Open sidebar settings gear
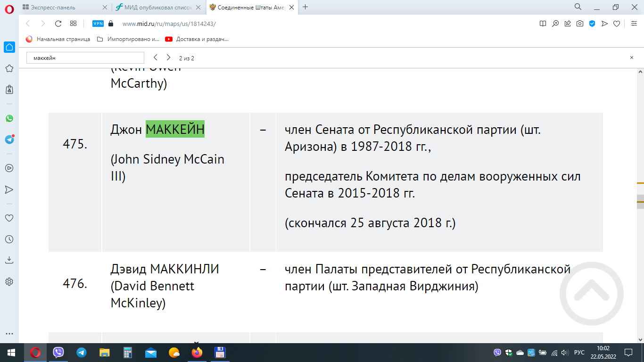644x362 pixels. tap(9, 281)
